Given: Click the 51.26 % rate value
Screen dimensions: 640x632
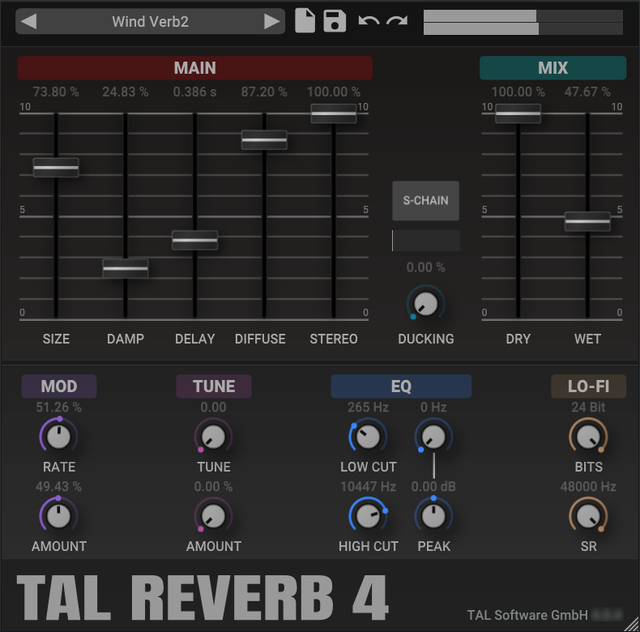Looking at the screenshot, I should tap(59, 407).
